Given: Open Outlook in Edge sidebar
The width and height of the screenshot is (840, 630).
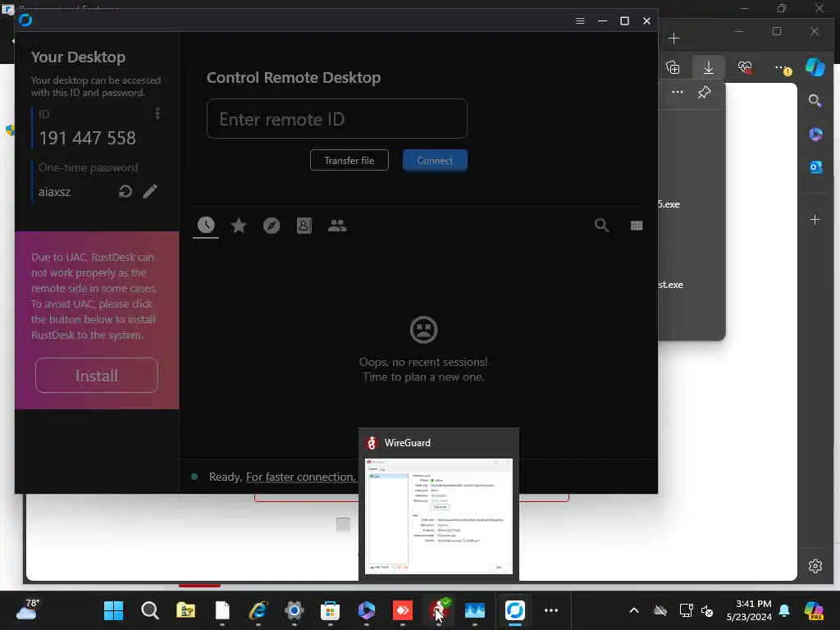Looking at the screenshot, I should click(x=815, y=167).
